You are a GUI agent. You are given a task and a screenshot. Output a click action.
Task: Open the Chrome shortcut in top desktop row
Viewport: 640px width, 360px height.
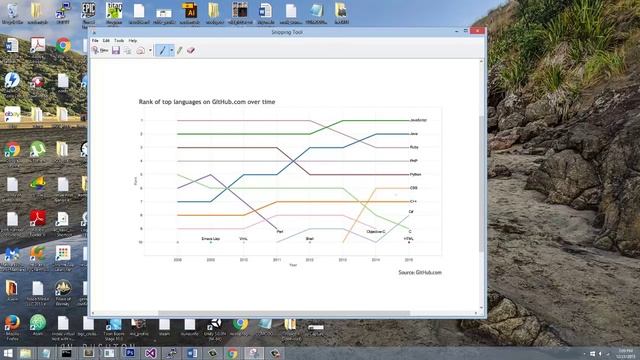coord(63,45)
